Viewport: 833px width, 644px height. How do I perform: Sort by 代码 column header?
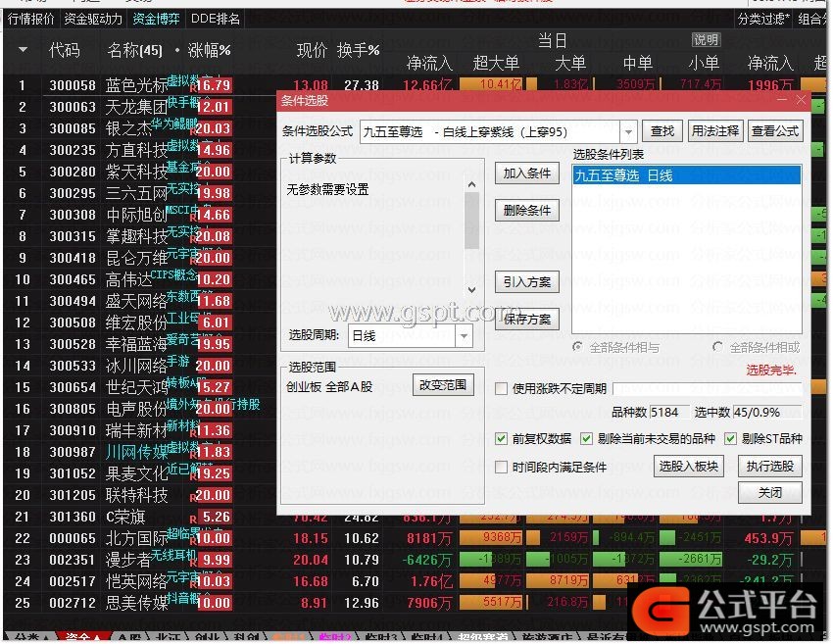(x=65, y=50)
